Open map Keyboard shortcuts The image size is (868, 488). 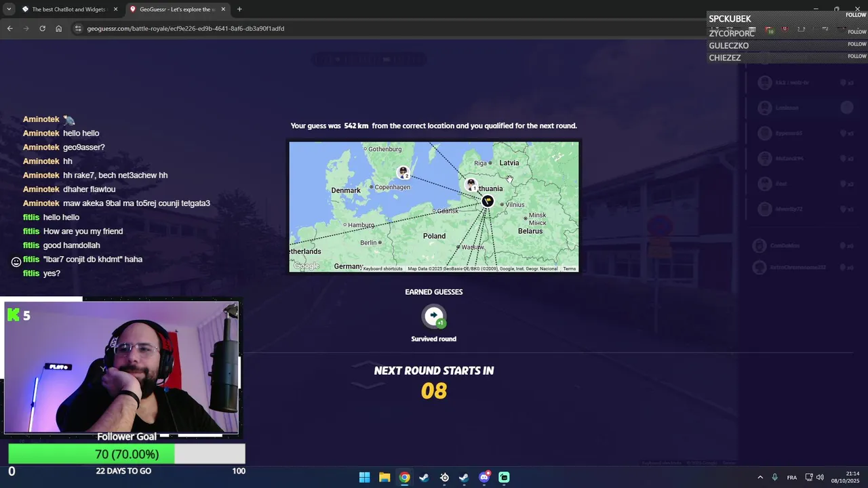383,269
